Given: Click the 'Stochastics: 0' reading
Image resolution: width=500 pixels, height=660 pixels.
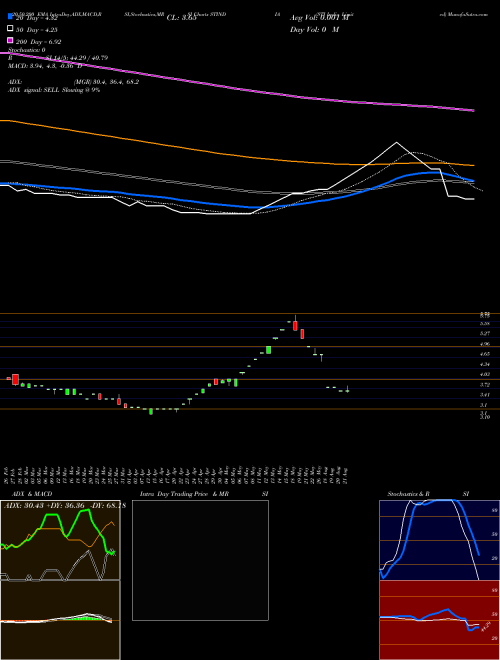Looking at the screenshot, I should click(27, 50).
